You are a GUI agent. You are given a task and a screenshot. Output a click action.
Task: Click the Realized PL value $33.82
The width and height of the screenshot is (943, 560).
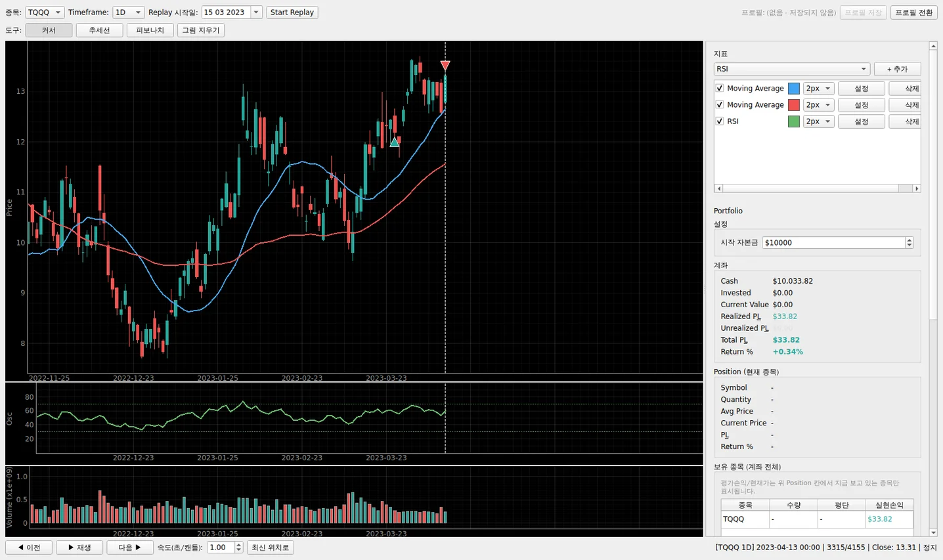785,316
